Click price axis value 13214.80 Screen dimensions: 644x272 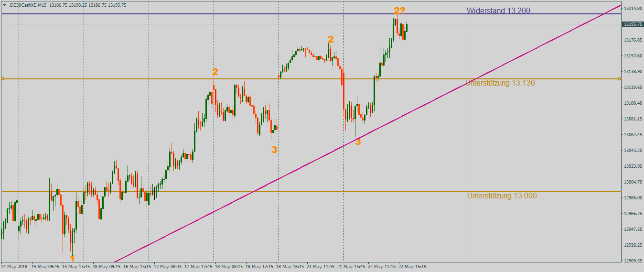(x=633, y=9)
